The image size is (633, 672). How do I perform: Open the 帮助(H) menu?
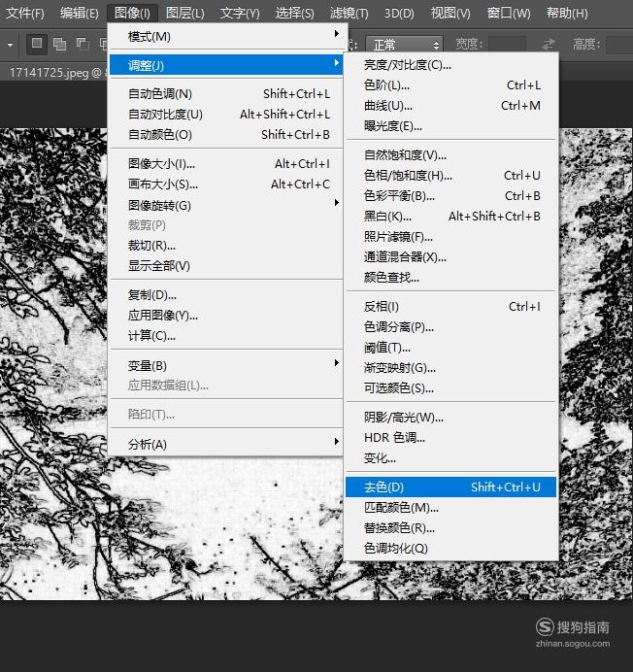click(x=567, y=14)
